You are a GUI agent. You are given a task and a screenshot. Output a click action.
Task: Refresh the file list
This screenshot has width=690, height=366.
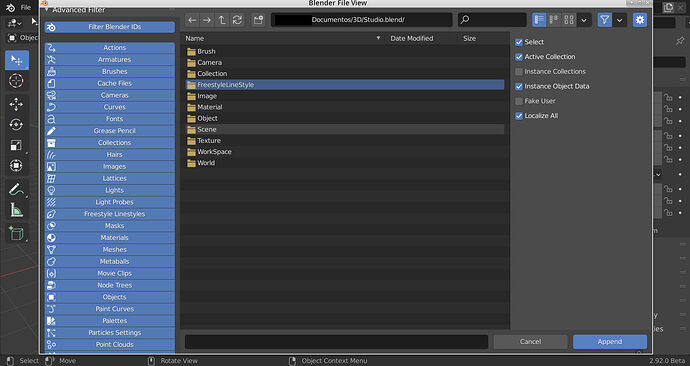pyautogui.click(x=237, y=20)
